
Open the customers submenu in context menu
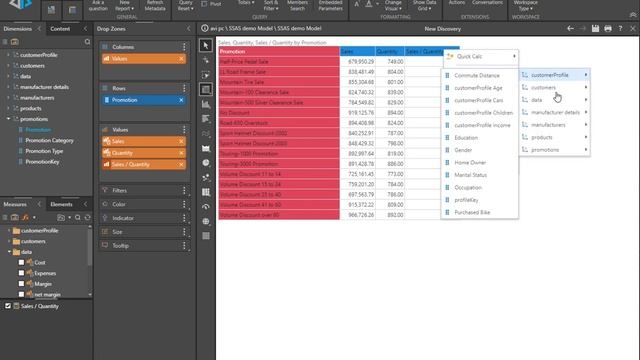point(555,87)
